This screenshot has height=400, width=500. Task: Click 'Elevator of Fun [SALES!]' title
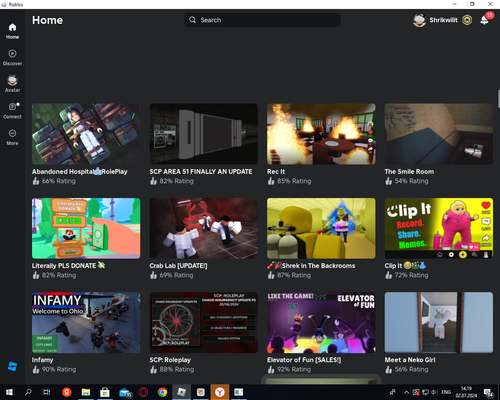pos(304,360)
